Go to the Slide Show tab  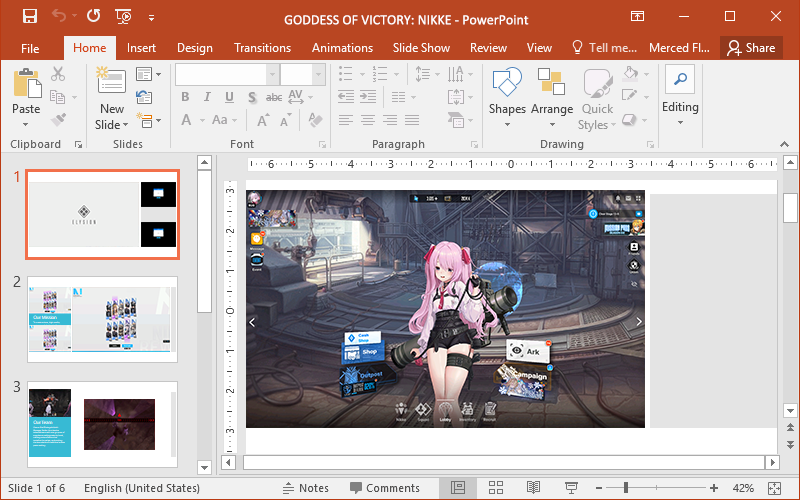click(421, 48)
